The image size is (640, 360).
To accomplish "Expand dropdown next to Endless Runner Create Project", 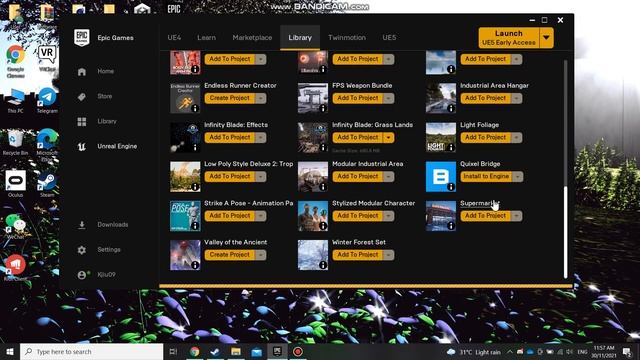I will click(x=260, y=98).
